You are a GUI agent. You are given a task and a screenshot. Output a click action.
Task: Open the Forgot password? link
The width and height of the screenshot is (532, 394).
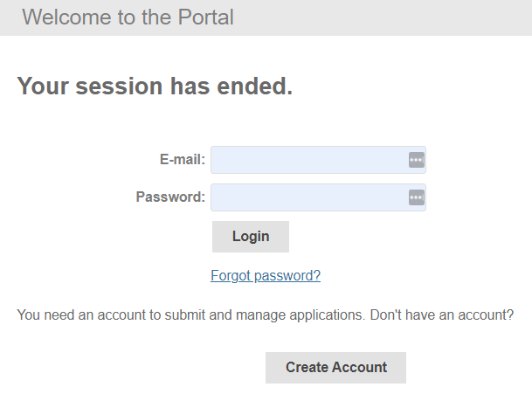[x=266, y=276]
